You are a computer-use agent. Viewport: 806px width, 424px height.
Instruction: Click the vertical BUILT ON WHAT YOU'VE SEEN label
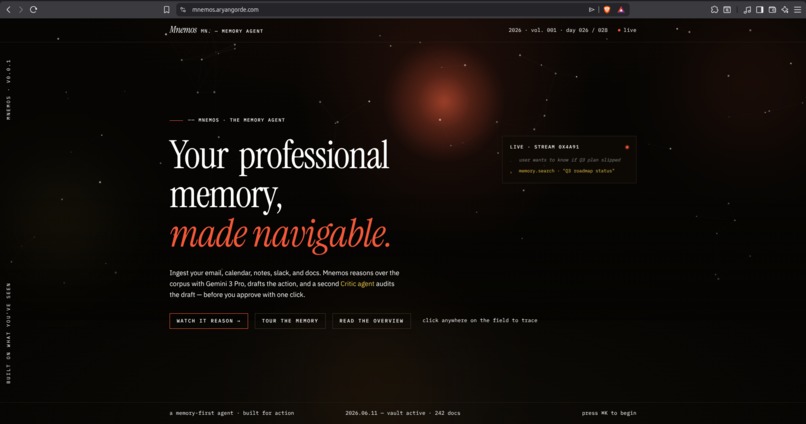tap(8, 333)
